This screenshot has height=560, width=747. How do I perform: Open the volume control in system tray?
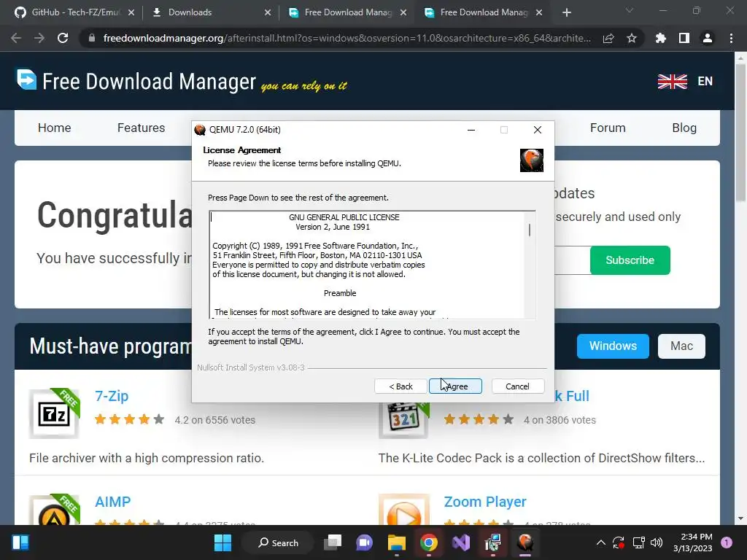coord(657,542)
